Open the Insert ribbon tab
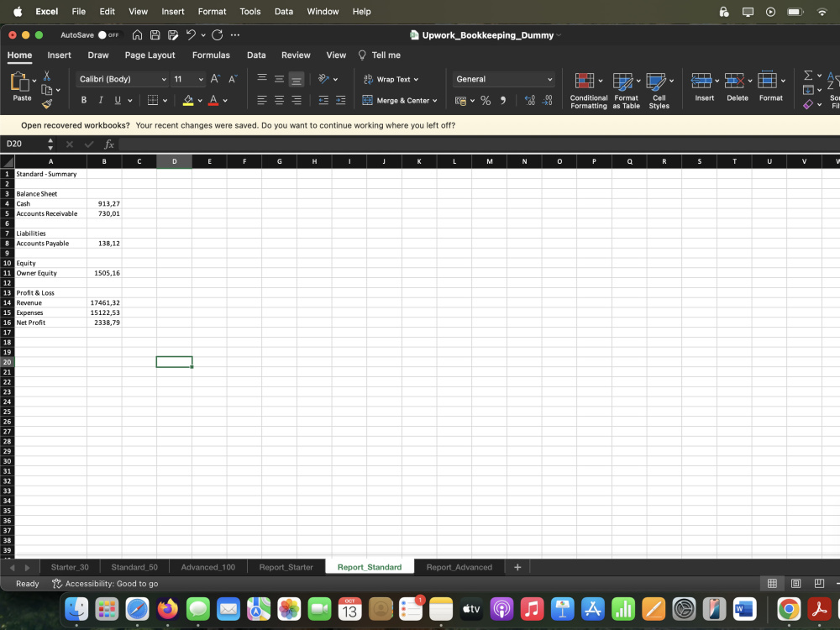This screenshot has width=840, height=630. pos(59,55)
